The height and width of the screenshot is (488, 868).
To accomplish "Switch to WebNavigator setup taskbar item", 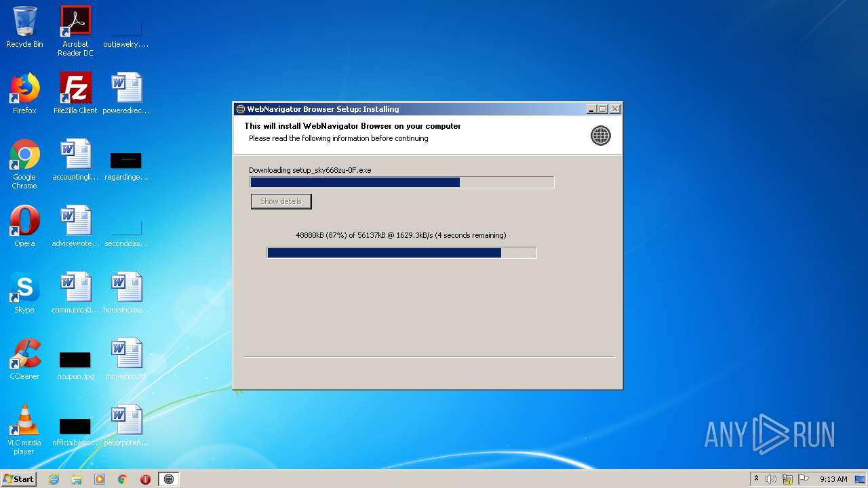I will 169,479.
